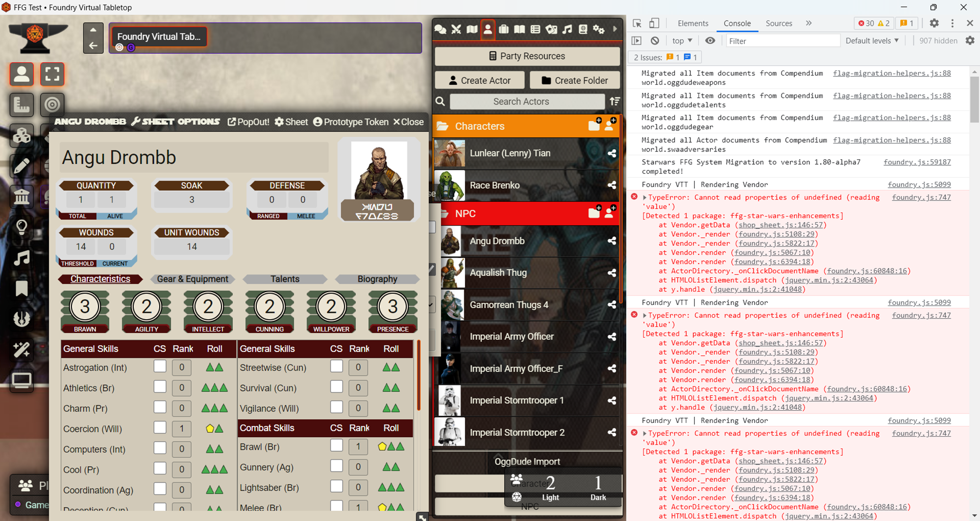This screenshot has width=980, height=521.
Task: Open the Default levels dropdown
Action: [872, 41]
